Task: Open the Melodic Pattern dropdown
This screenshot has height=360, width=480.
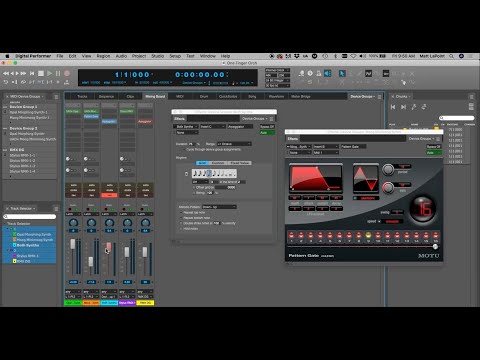Action: [x=219, y=207]
